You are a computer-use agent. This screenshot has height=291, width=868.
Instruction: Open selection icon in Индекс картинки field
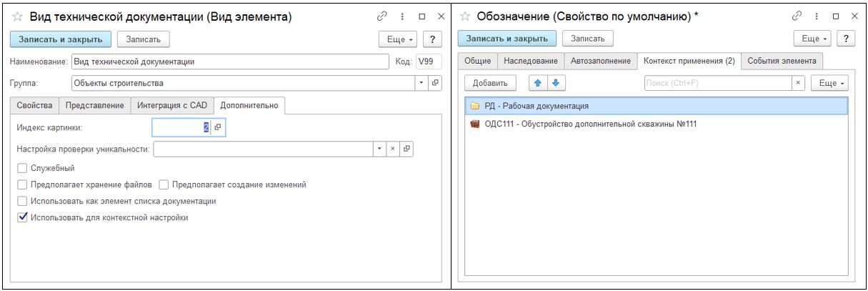(x=218, y=127)
